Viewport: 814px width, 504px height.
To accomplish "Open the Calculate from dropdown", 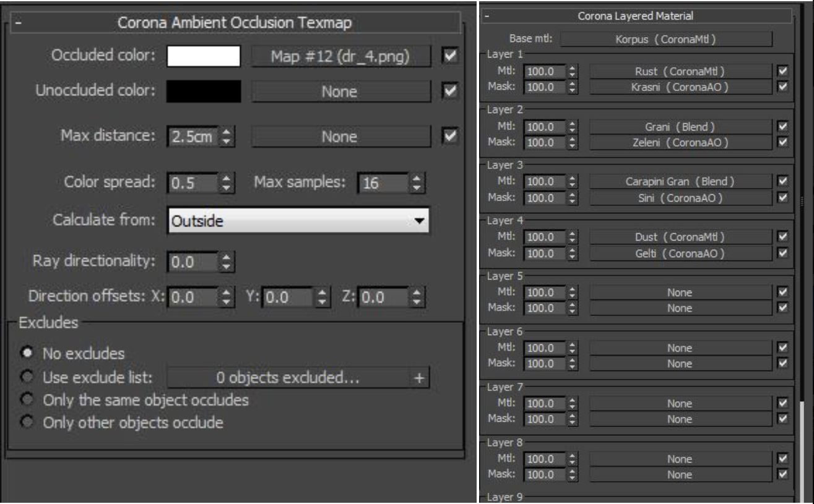I will click(298, 221).
